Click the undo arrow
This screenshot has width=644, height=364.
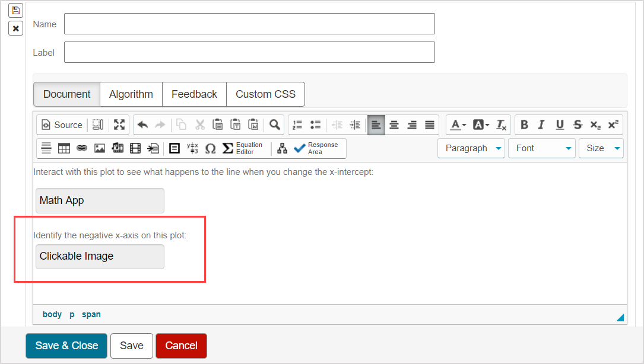(x=142, y=124)
